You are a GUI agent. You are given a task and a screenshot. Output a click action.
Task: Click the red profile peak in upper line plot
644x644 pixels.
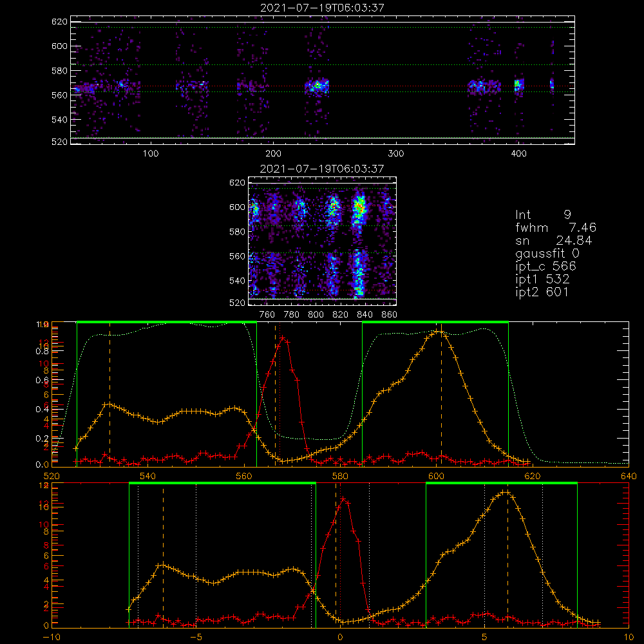click(283, 338)
